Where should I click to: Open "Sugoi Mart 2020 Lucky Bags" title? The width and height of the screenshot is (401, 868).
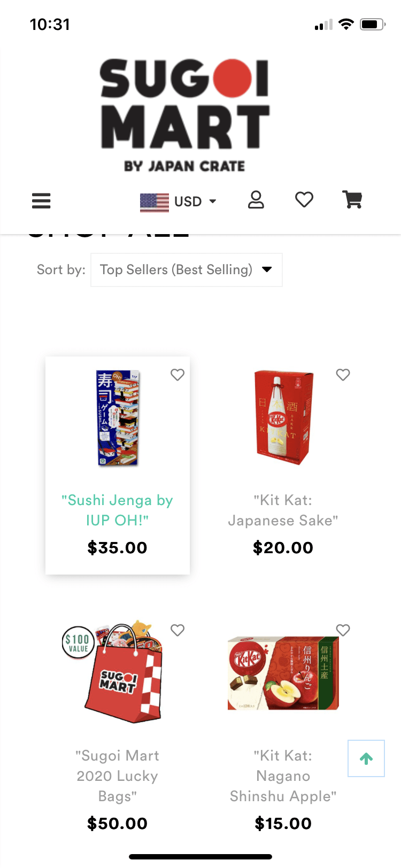click(118, 776)
